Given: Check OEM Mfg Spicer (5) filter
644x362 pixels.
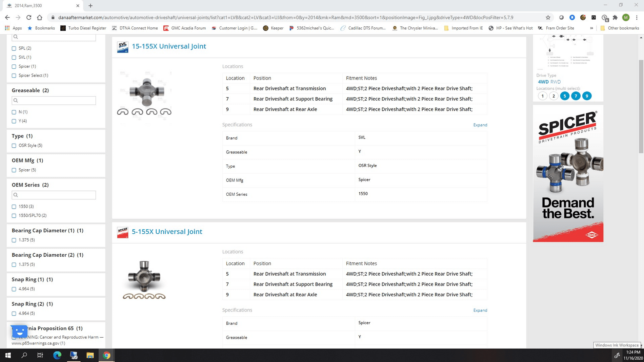Looking at the screenshot, I should (14, 170).
